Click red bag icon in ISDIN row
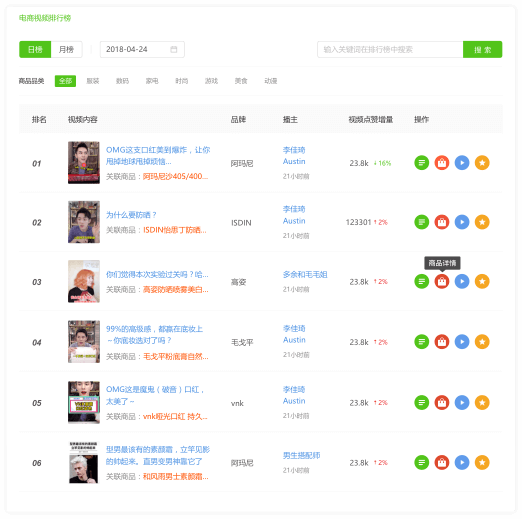The width and height of the screenshot is (522, 519). pyautogui.click(x=442, y=222)
